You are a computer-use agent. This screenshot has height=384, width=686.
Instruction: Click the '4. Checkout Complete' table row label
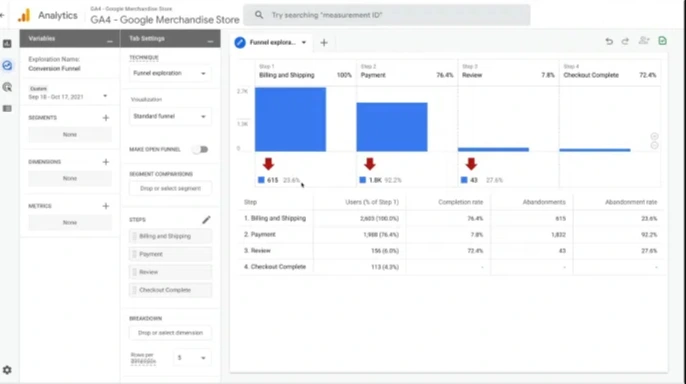pos(275,267)
